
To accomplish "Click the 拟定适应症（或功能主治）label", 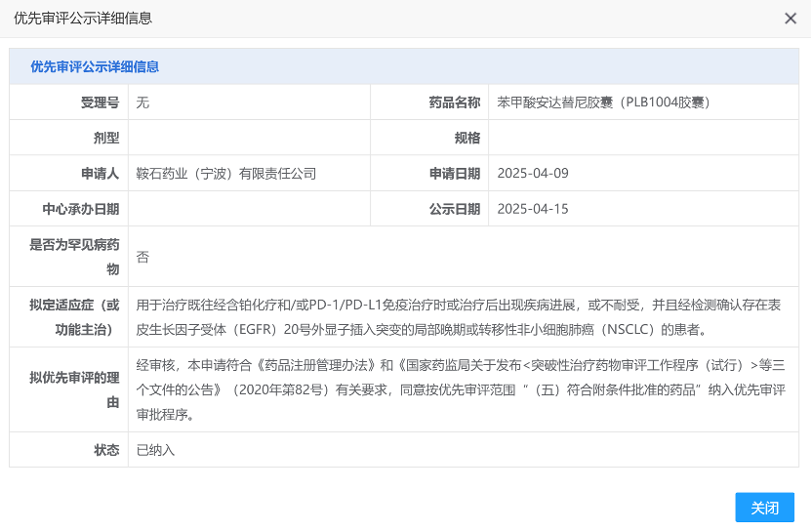I will click(74, 317).
